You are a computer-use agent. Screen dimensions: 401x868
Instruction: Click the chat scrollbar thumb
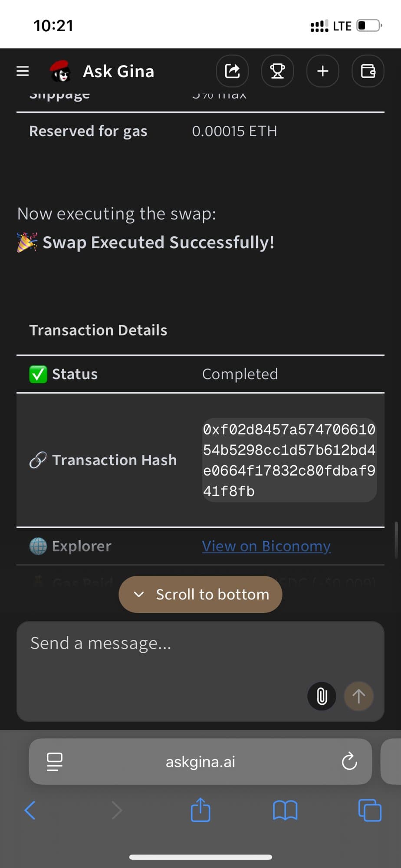[396, 539]
